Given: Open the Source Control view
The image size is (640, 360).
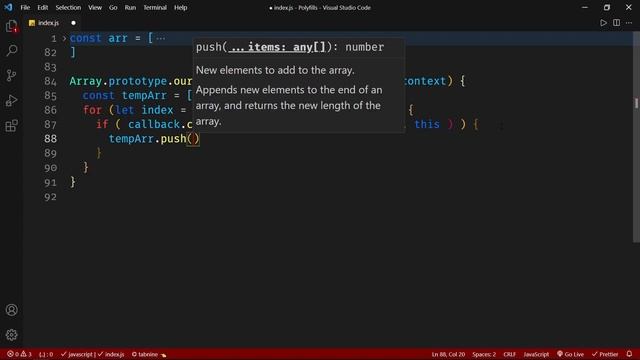Looking at the screenshot, I should [11, 76].
